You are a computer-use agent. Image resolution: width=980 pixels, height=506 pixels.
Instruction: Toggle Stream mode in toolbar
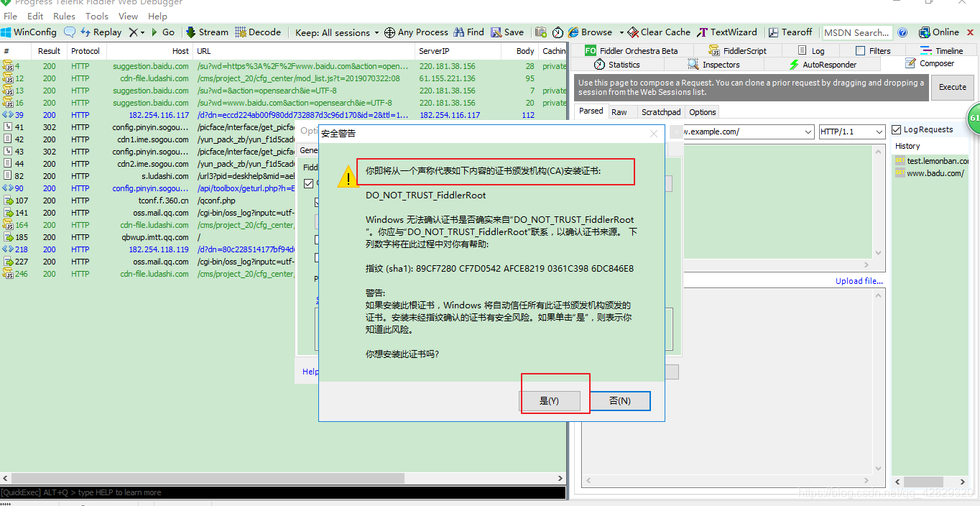pos(207,32)
